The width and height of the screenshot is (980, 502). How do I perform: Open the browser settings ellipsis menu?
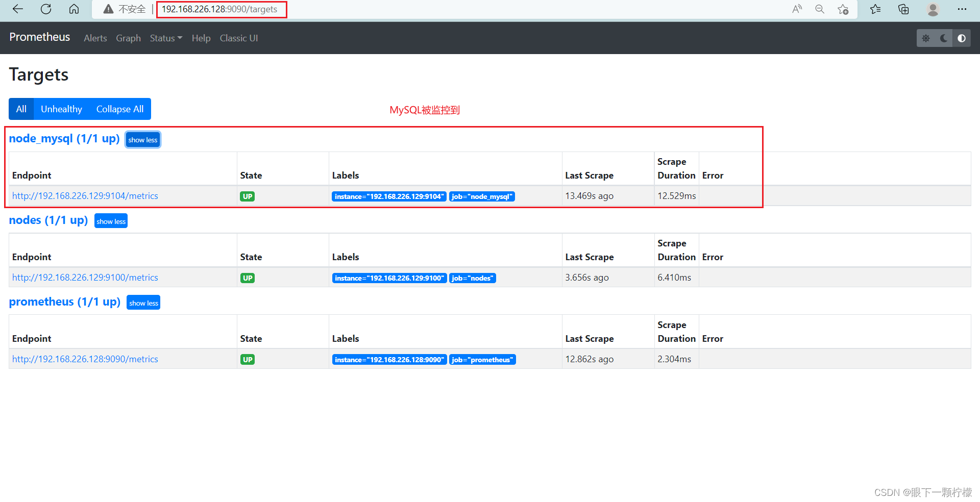[x=962, y=9]
